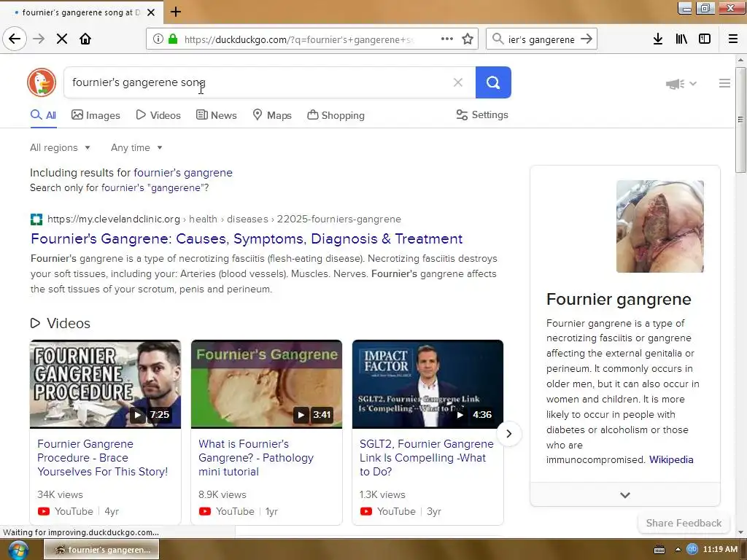Image resolution: width=747 pixels, height=560 pixels.
Task: Switch to Maps results
Action: tap(272, 115)
